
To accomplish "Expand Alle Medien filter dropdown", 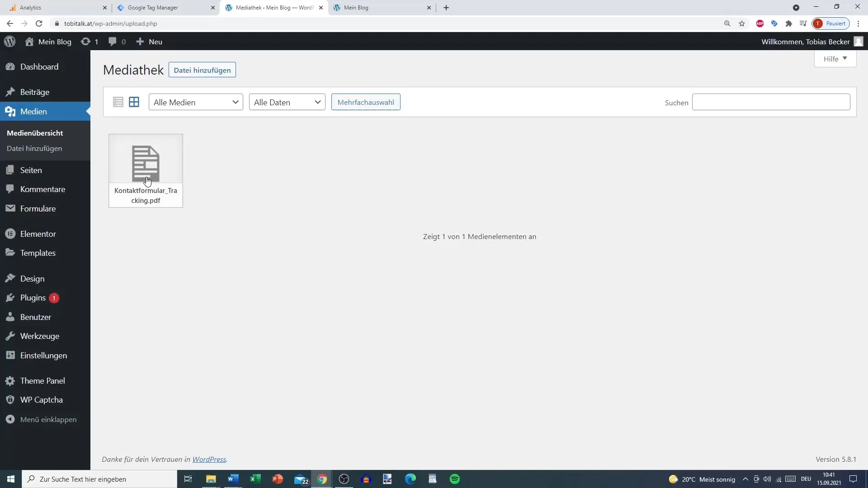I will (x=196, y=102).
